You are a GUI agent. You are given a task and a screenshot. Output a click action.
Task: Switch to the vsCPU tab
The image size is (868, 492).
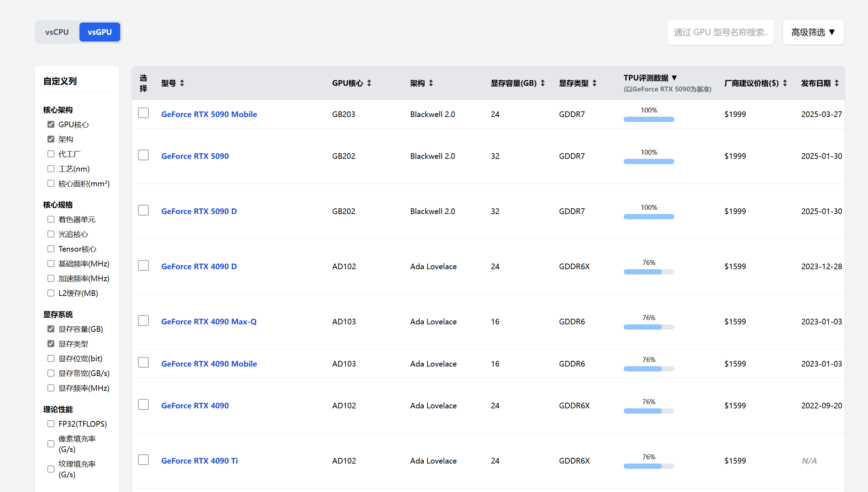click(x=57, y=32)
